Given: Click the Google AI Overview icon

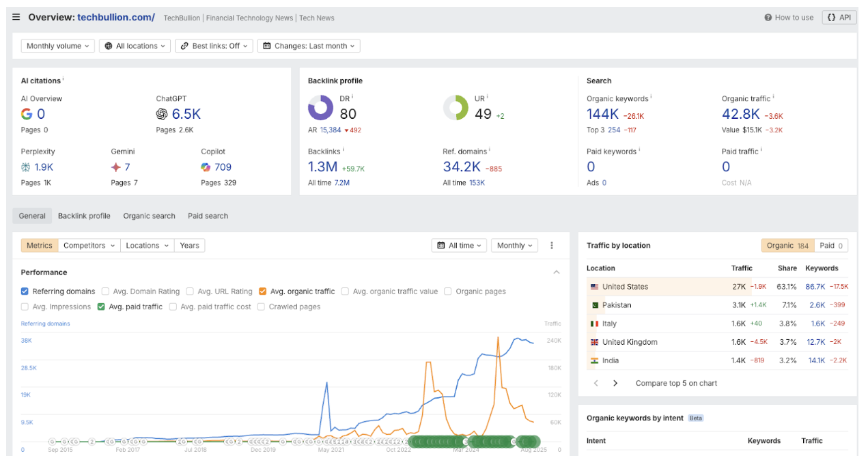Looking at the screenshot, I should (x=27, y=114).
